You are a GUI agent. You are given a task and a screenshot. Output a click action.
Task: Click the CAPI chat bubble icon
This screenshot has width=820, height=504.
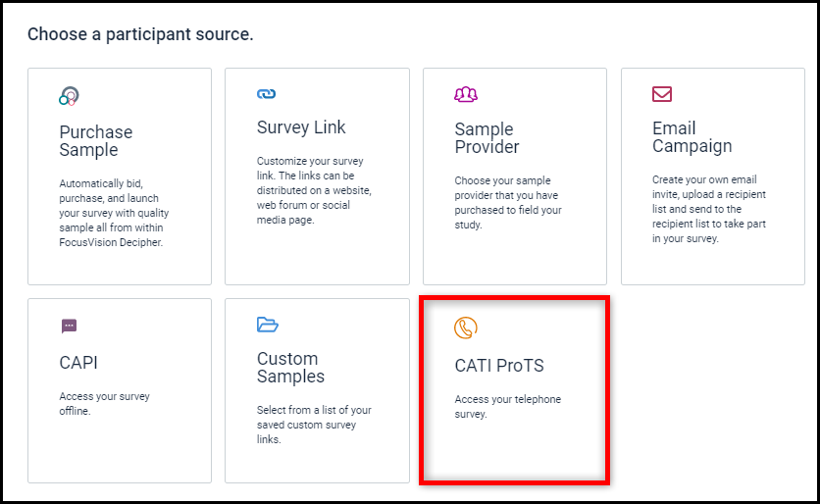click(69, 327)
